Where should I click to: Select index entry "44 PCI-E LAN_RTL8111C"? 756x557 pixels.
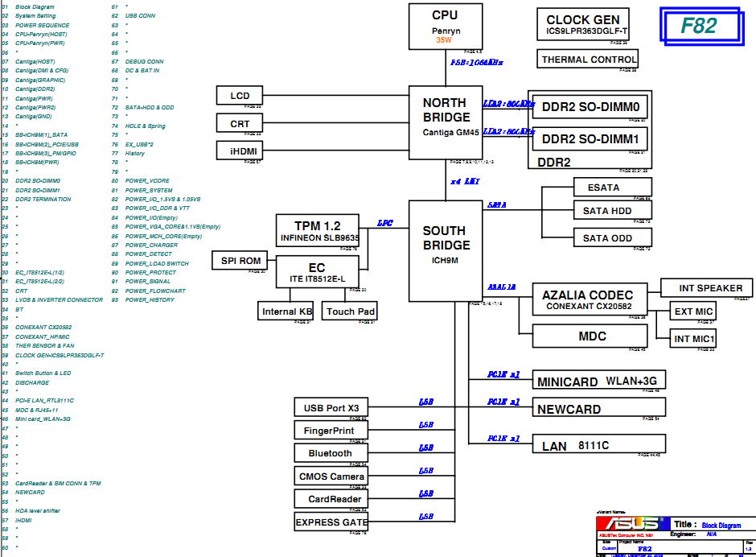pyautogui.click(x=38, y=401)
